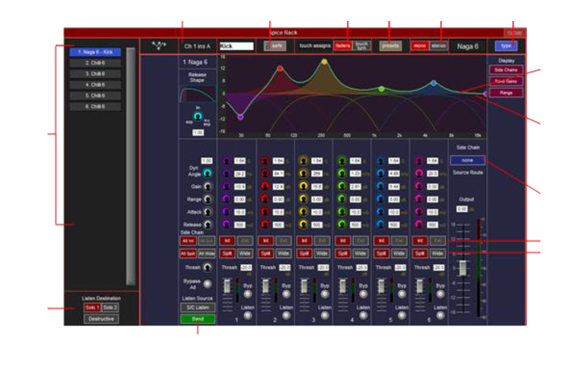
Task: Click the cyan Release Shape knob
Action: [x=198, y=117]
